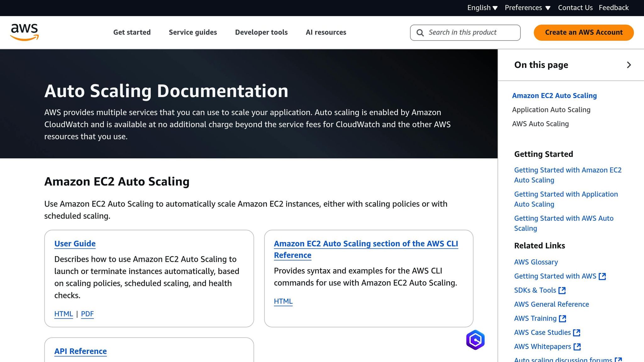Click the external link icon beside Getting Started with AWS
The height and width of the screenshot is (362, 644).
[603, 276]
